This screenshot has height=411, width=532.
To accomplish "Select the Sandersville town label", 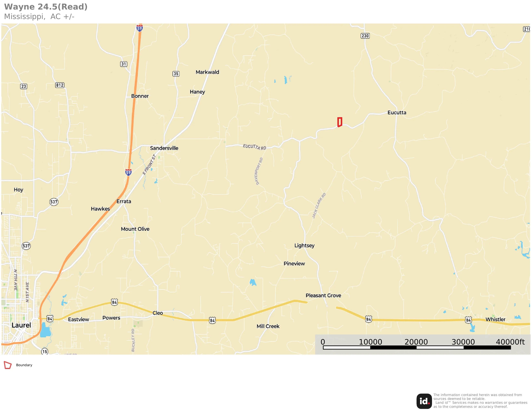I will [x=164, y=148].
